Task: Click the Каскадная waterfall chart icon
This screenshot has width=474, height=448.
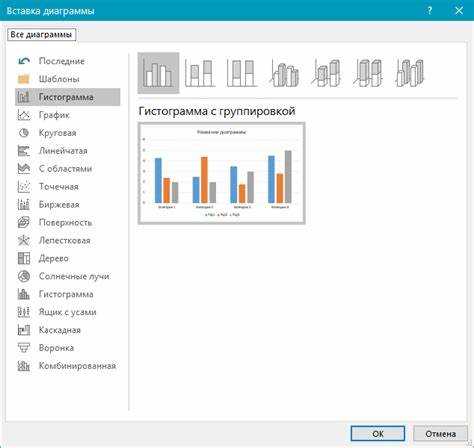Action: (x=24, y=330)
